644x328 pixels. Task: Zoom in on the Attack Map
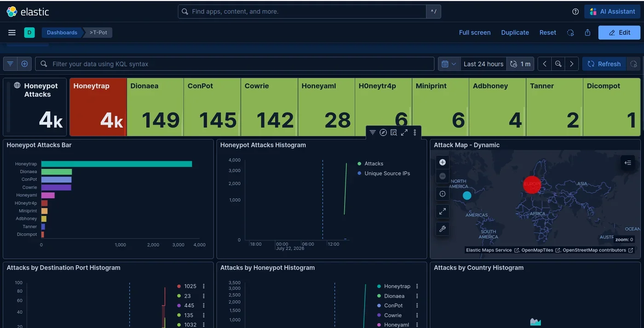coord(443,162)
